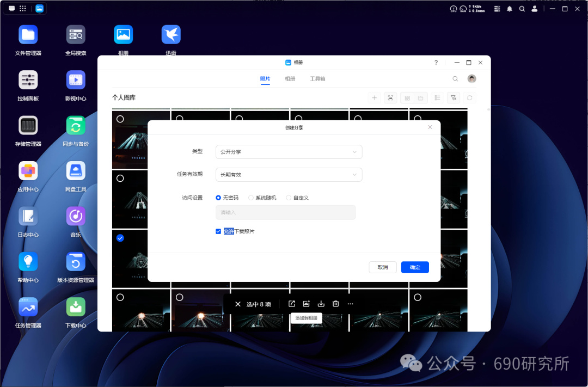This screenshot has height=387, width=588.
Task: Switch to folder view in gallery toolbar
Action: point(420,98)
